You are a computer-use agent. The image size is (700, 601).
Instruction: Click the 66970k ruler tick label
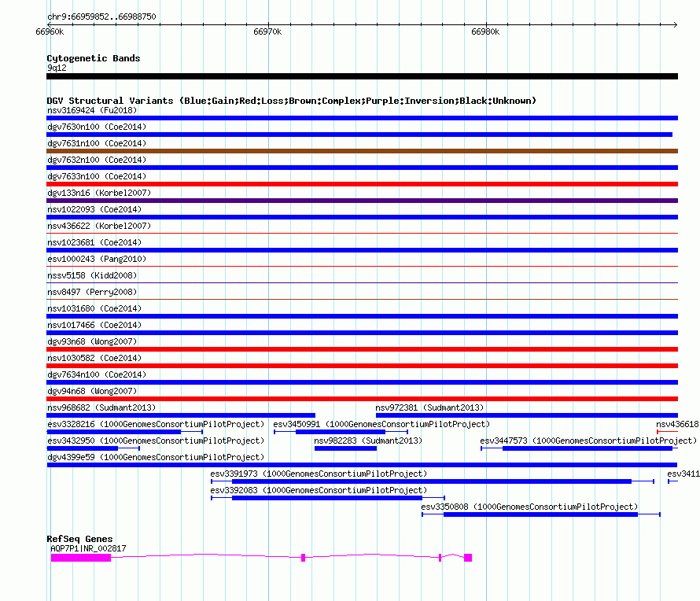point(267,31)
